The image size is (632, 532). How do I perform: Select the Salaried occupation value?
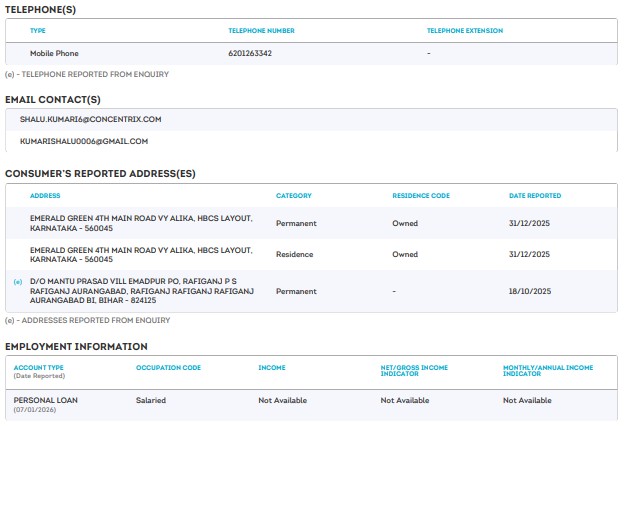(x=151, y=400)
